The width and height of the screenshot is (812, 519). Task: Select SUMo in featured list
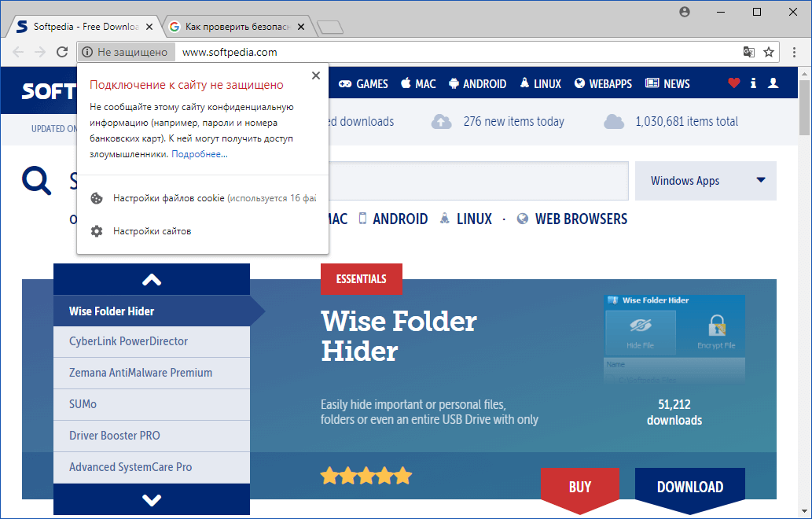pyautogui.click(x=152, y=404)
